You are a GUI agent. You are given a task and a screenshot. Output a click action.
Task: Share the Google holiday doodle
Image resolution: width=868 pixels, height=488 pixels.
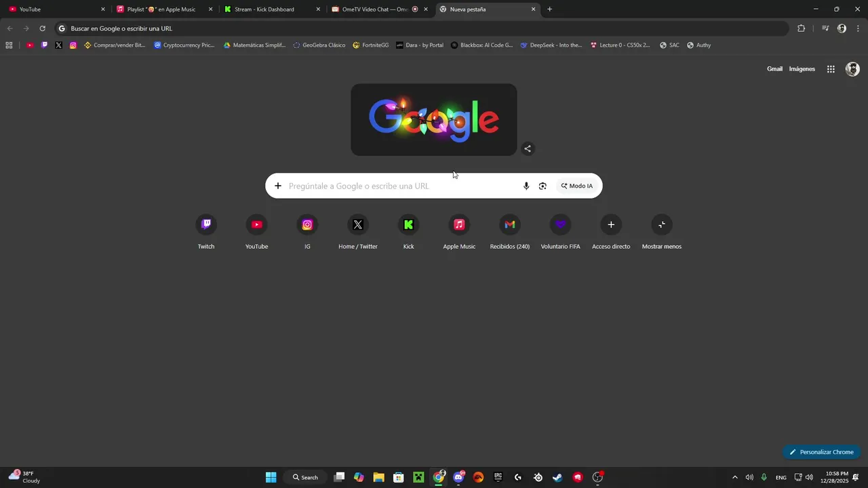528,148
